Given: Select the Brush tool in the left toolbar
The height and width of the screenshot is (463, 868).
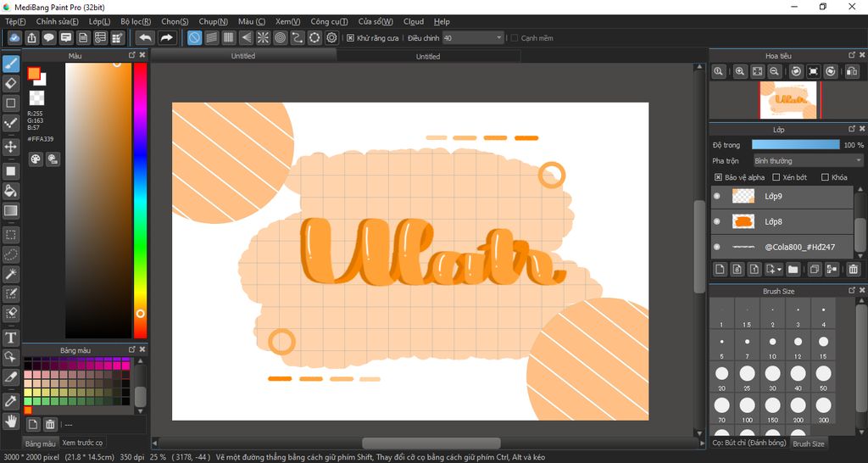Looking at the screenshot, I should pyautogui.click(x=10, y=64).
